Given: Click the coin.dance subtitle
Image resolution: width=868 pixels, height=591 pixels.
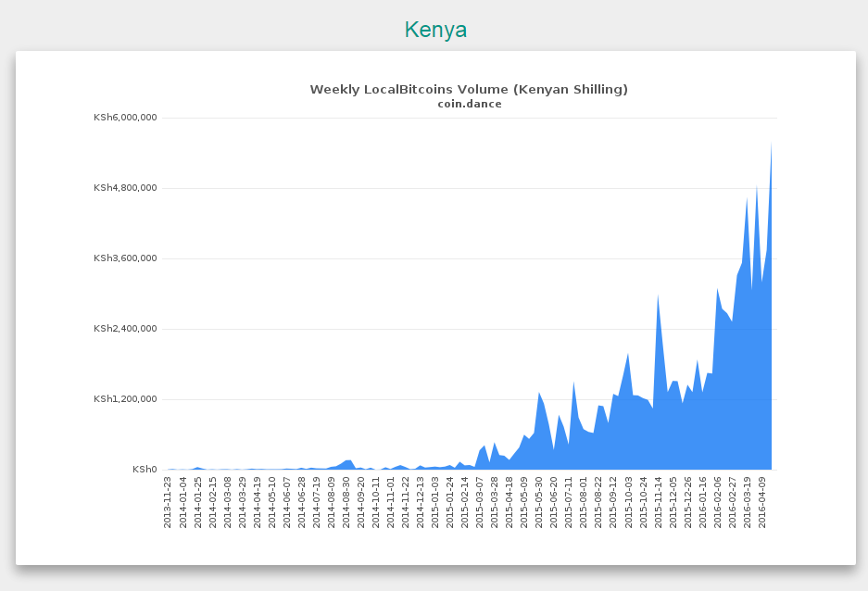Looking at the screenshot, I should (470, 104).
